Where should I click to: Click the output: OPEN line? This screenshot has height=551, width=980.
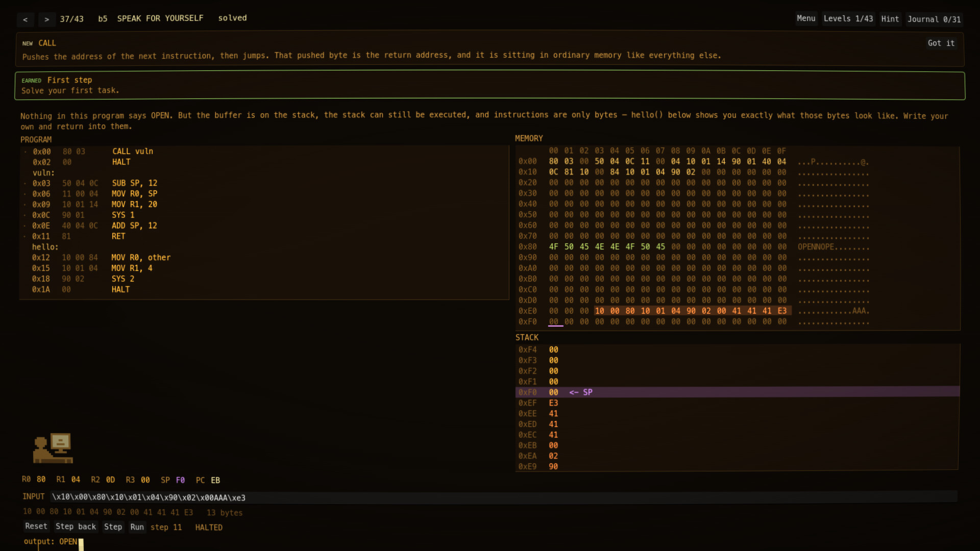(x=51, y=541)
